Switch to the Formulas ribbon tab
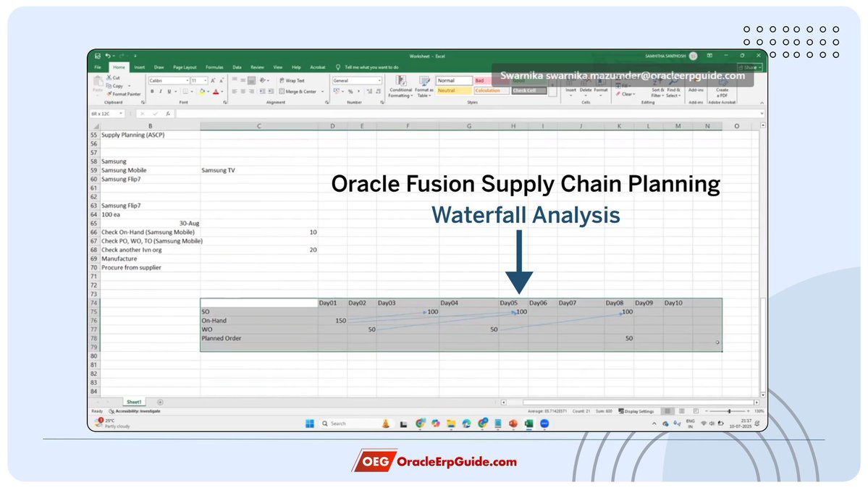Image resolution: width=868 pixels, height=488 pixels. [x=214, y=66]
